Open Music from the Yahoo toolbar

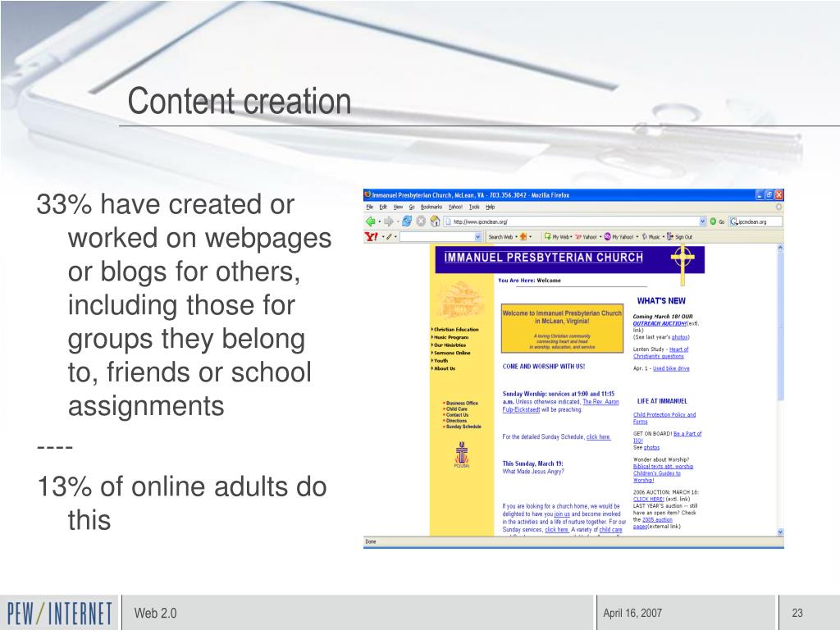tap(651, 236)
